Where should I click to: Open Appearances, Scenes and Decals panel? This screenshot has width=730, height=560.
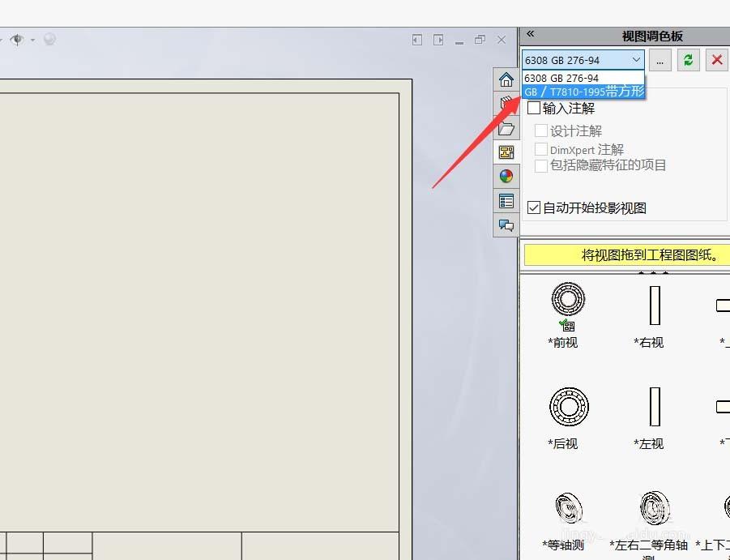click(x=506, y=176)
